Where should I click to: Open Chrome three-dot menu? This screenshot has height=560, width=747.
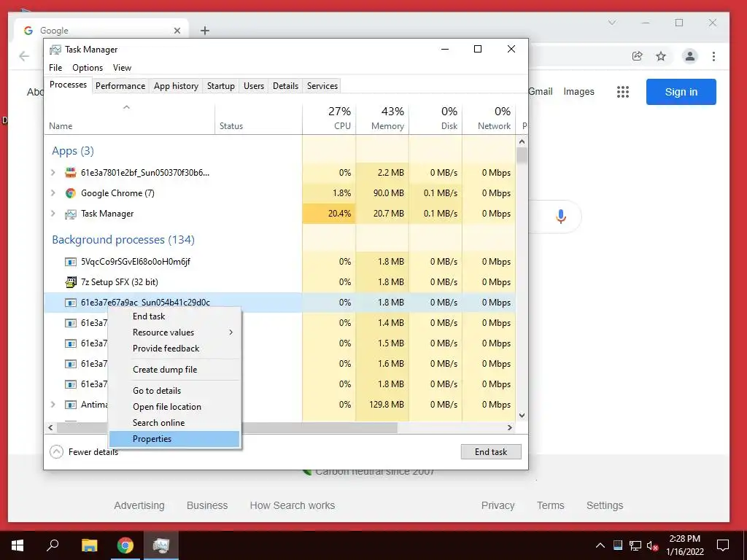[x=713, y=56]
